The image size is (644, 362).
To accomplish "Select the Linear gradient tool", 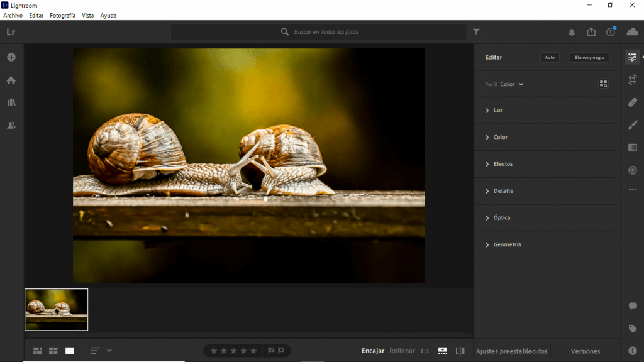I will point(632,148).
